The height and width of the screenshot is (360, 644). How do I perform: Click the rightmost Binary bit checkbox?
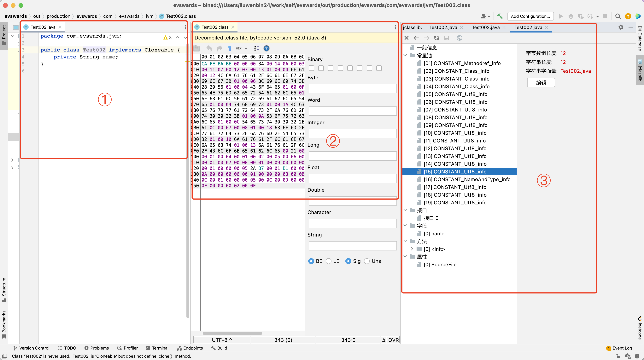click(379, 68)
